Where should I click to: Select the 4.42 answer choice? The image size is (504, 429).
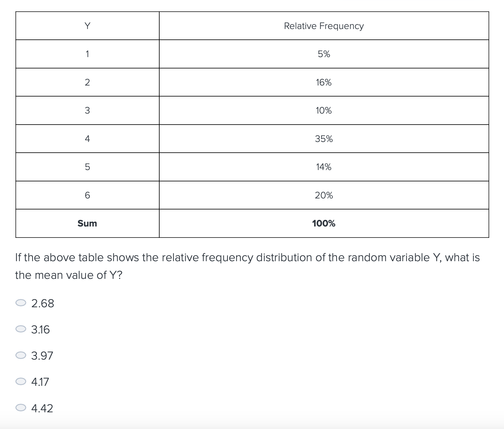pos(21,408)
